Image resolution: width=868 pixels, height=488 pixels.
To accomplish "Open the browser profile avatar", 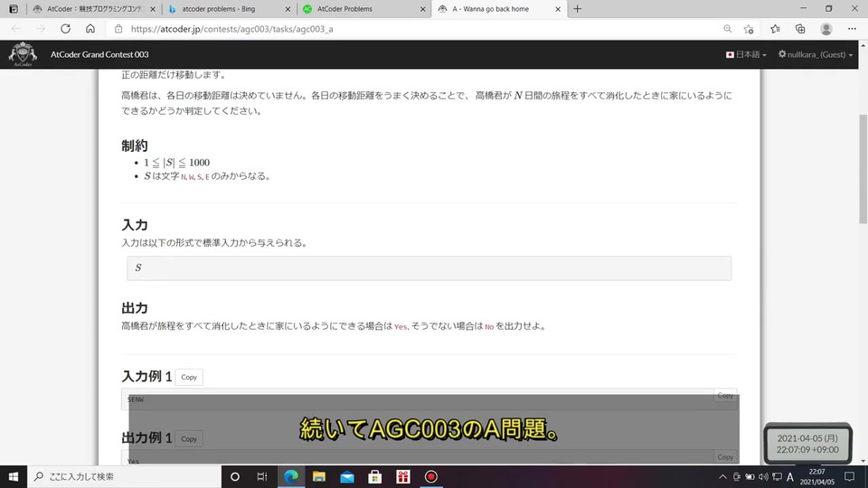I will tap(826, 29).
